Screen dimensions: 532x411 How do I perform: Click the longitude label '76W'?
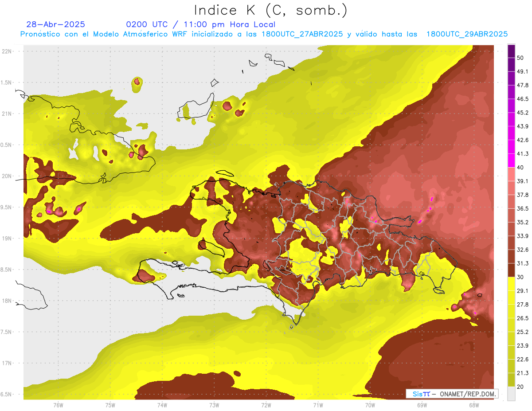(58, 405)
